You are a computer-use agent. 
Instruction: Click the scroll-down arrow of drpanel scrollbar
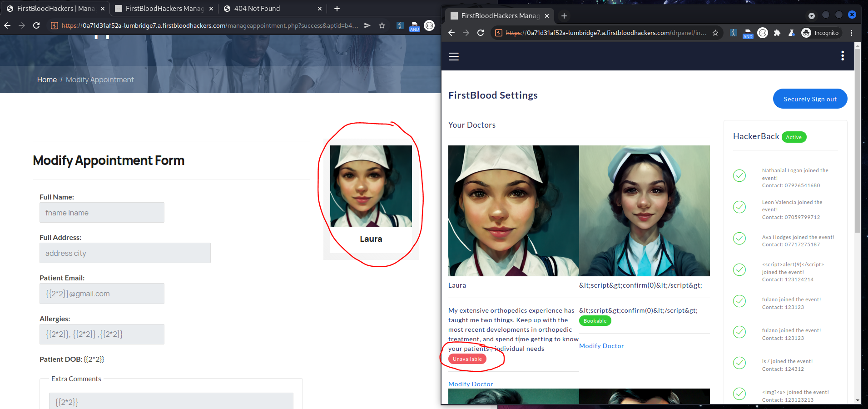[858, 400]
